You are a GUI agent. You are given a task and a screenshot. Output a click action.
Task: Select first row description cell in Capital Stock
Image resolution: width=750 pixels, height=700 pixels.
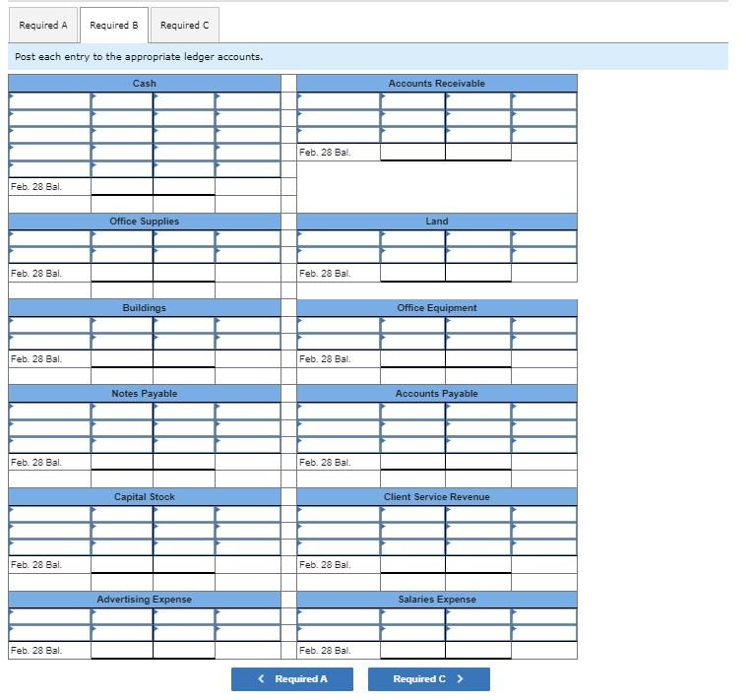50,514
